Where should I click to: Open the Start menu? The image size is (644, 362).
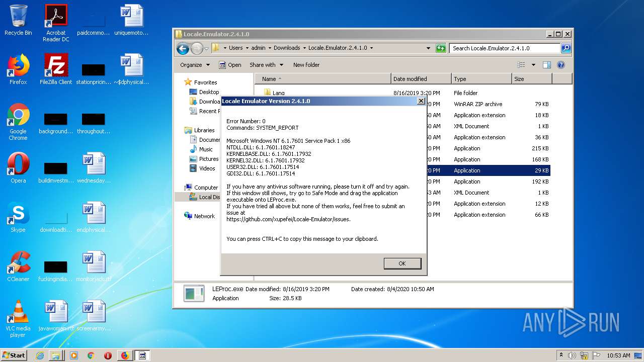[x=14, y=355]
